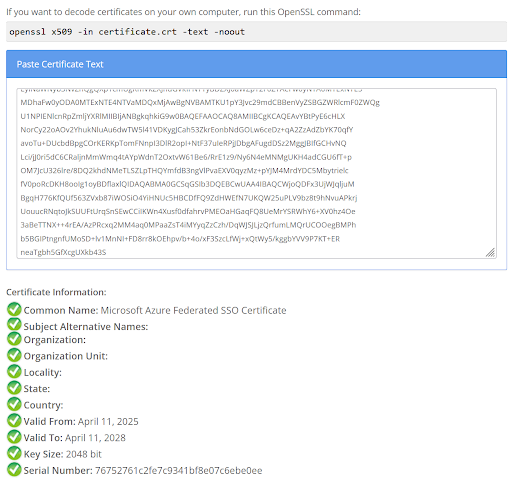Click the green check icon beside Serial Number
The image size is (512, 487).
[14, 470]
